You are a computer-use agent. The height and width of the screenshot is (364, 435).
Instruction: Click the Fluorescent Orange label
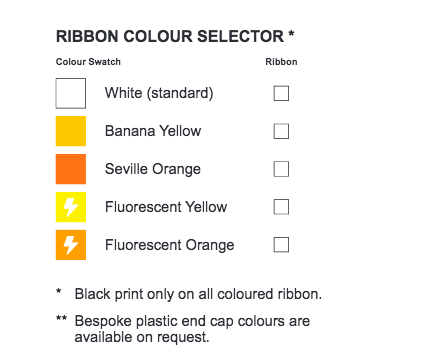170,245
